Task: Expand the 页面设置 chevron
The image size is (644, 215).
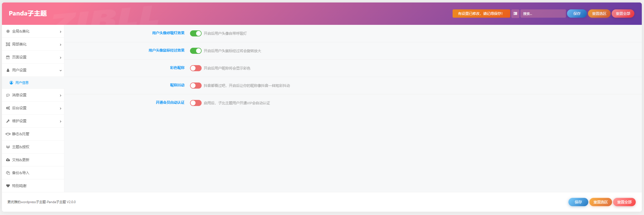Action: [x=60, y=58]
